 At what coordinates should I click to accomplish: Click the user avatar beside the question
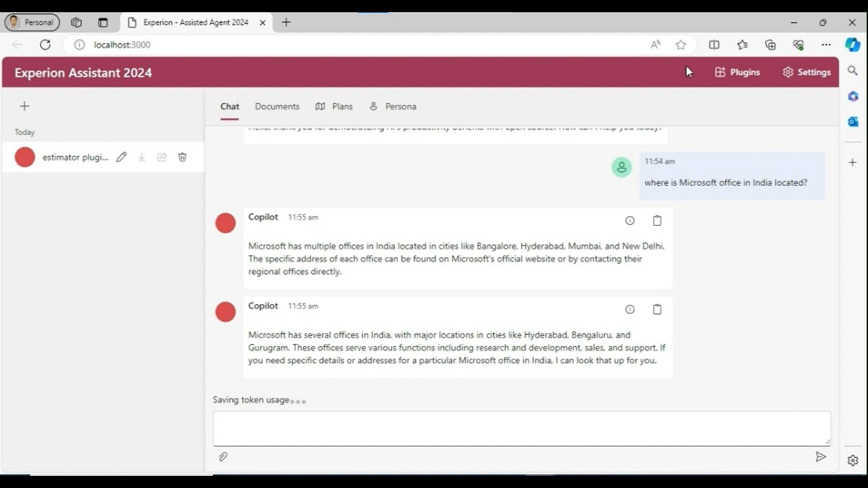point(622,167)
